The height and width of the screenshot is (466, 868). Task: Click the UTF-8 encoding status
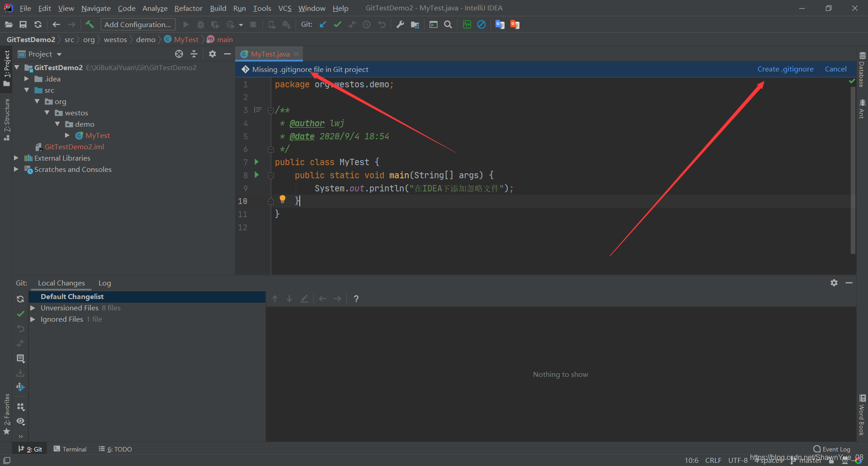(738, 460)
